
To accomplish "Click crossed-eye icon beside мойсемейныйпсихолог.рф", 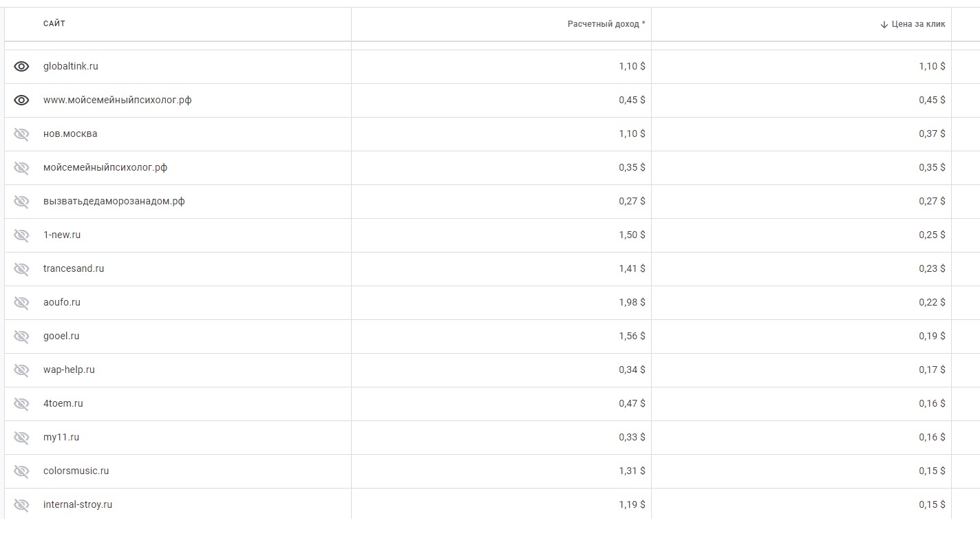I will pos(21,168).
